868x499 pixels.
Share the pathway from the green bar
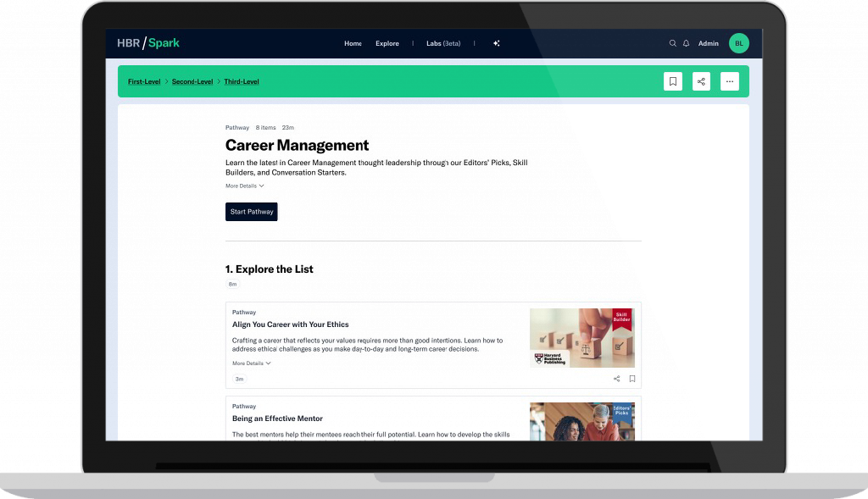click(x=701, y=81)
